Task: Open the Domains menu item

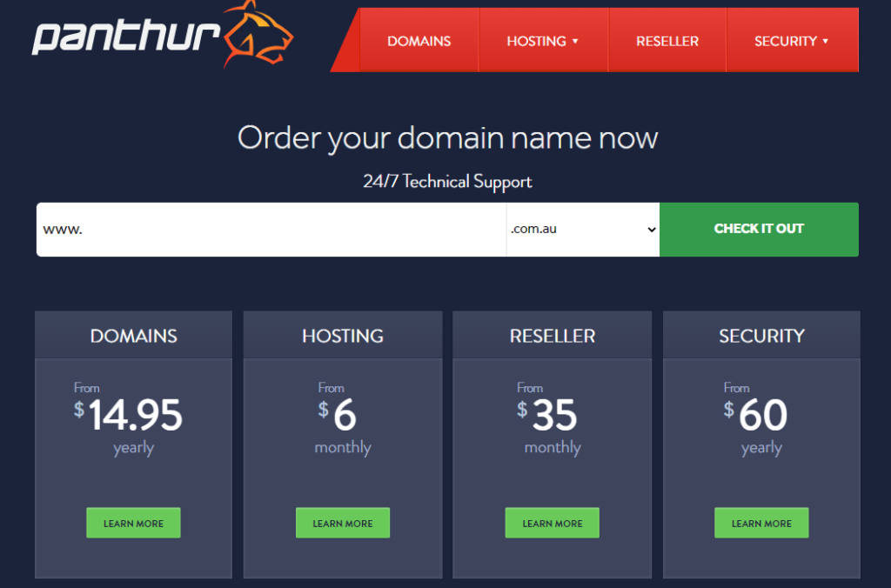Action: pos(419,41)
